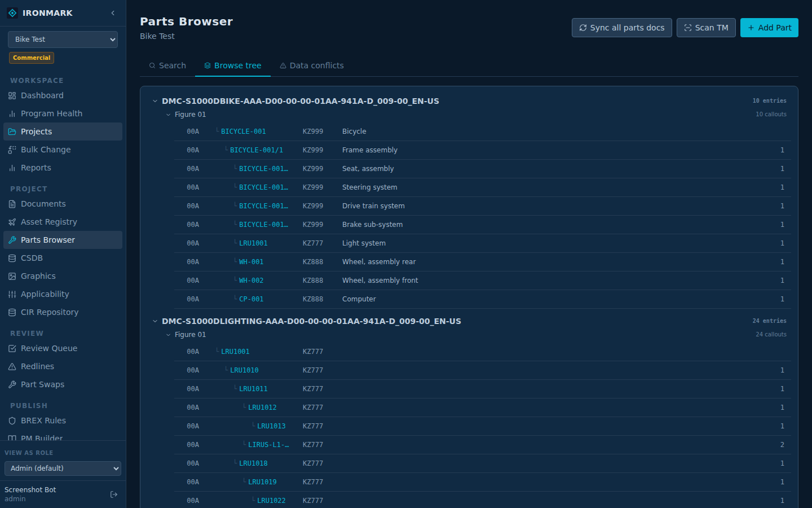Screen dimensions: 812x508
Task: Click the layers icon in Browse tree tab
Action: tap(208, 66)
